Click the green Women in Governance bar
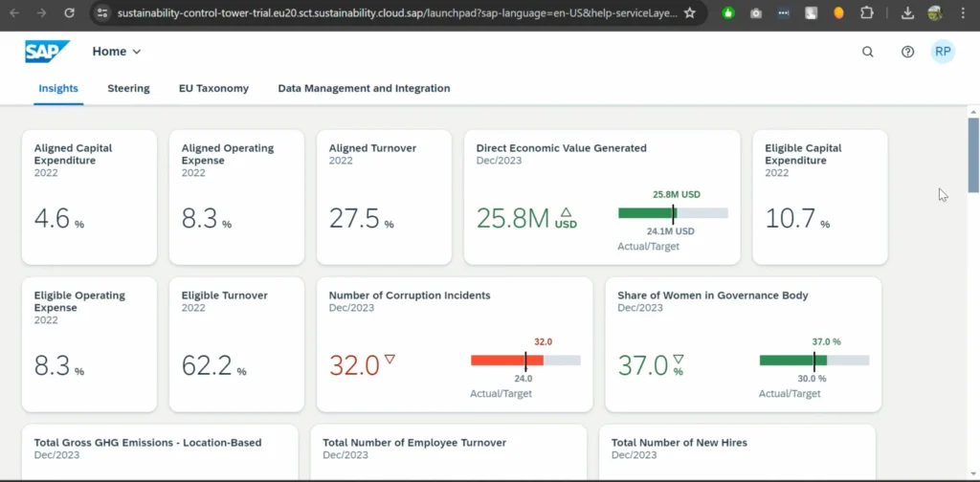Screen dimensions: 980x482 coord(793,361)
